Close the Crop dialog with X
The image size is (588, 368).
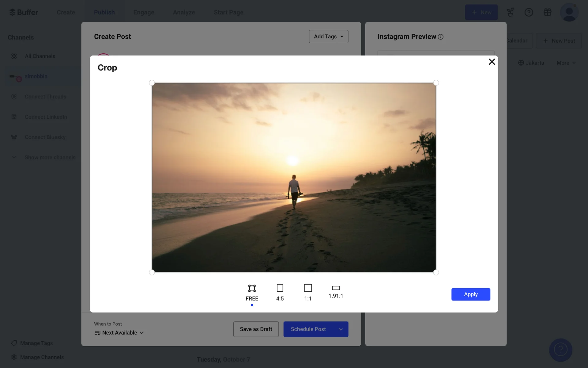(492, 62)
